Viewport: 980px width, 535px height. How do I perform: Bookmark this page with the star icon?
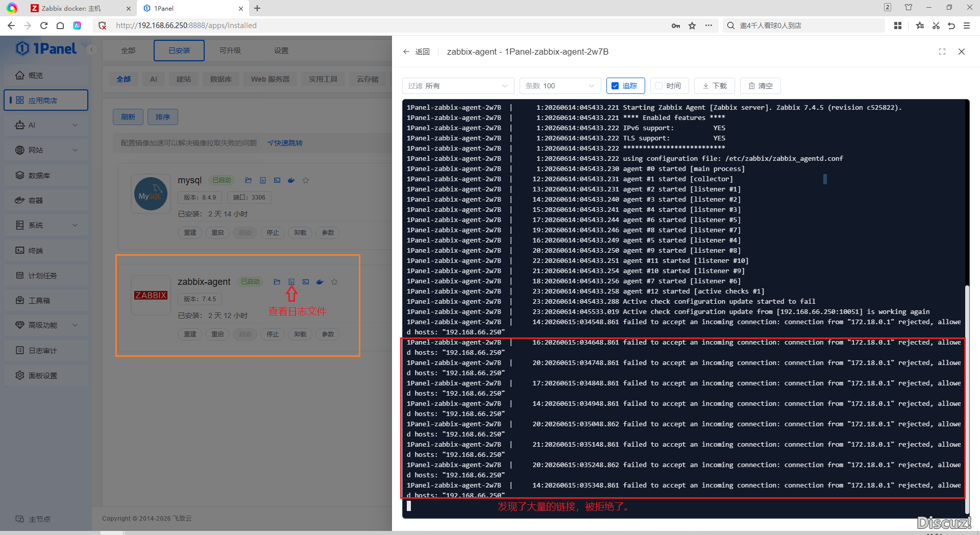(x=692, y=26)
